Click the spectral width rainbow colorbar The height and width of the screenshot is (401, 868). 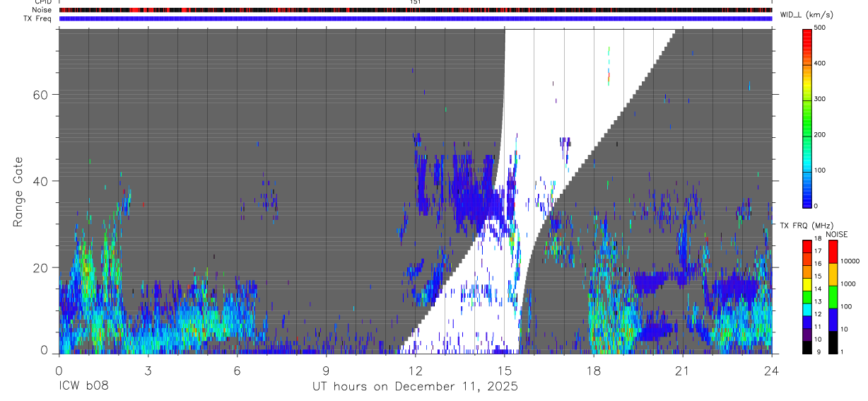807,117
